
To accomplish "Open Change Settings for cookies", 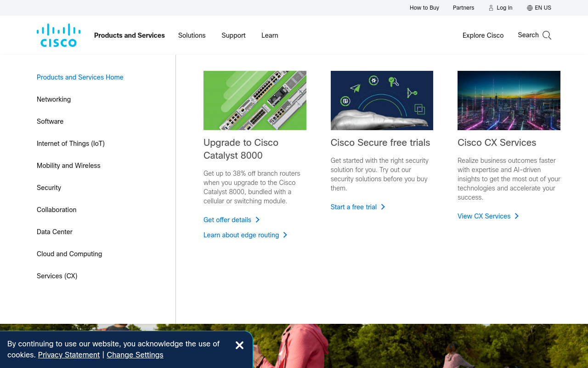I will pos(135,355).
